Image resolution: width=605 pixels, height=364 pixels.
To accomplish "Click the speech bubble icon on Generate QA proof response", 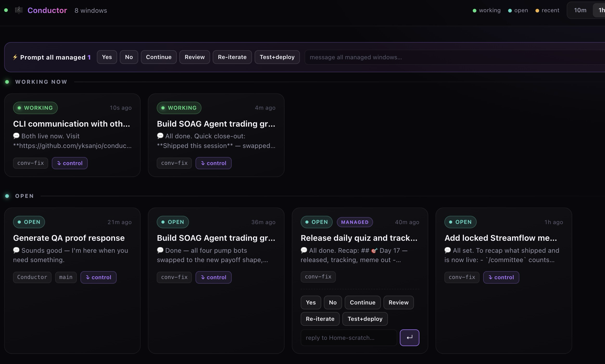I will click(16, 250).
